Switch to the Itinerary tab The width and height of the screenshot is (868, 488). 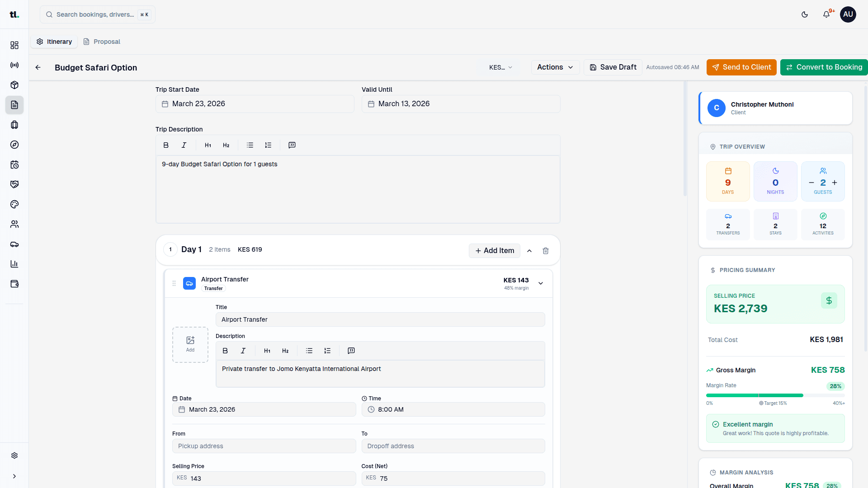click(x=54, y=41)
